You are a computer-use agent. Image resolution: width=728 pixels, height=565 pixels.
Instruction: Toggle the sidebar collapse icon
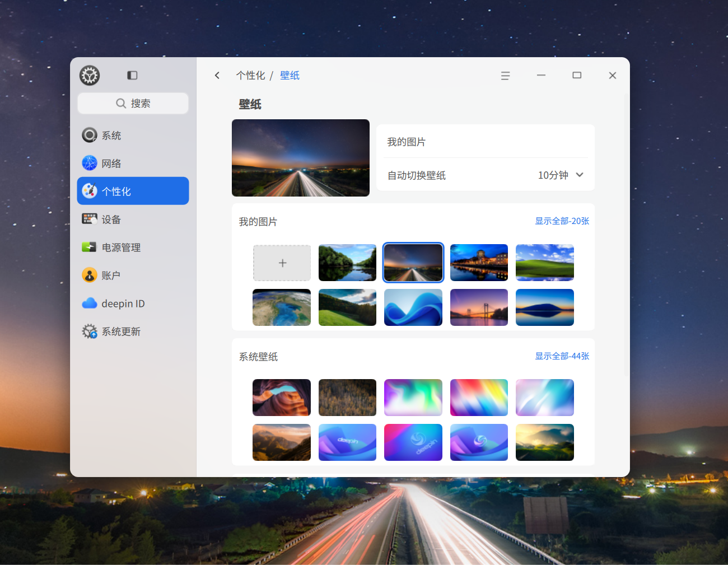[x=132, y=75]
